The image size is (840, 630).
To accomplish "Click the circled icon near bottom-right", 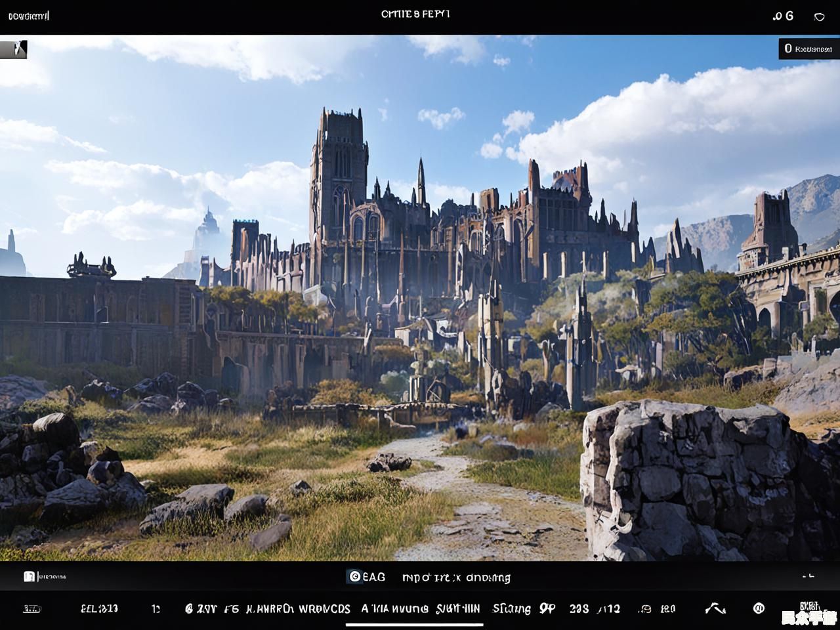I will tap(759, 608).
